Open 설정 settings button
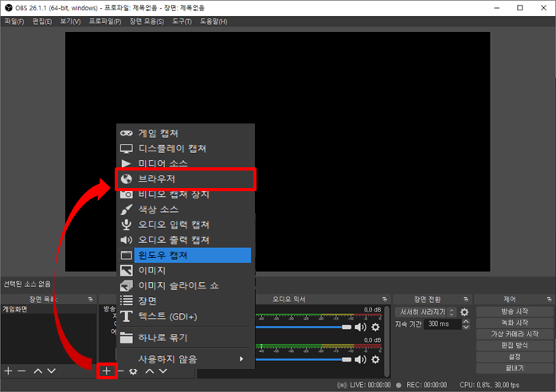The image size is (556, 392). [x=515, y=357]
